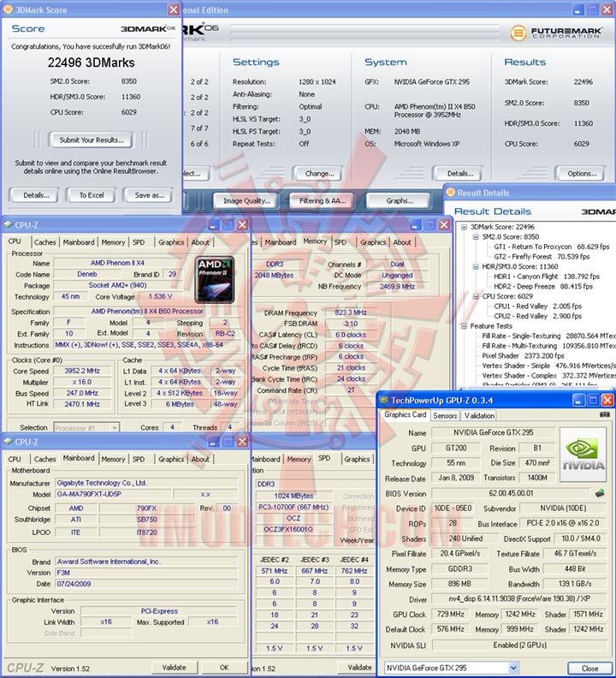Viewport: 616px width, 678px height.
Task: Select GT1 - Return To Proxycon row
Action: tap(552, 247)
